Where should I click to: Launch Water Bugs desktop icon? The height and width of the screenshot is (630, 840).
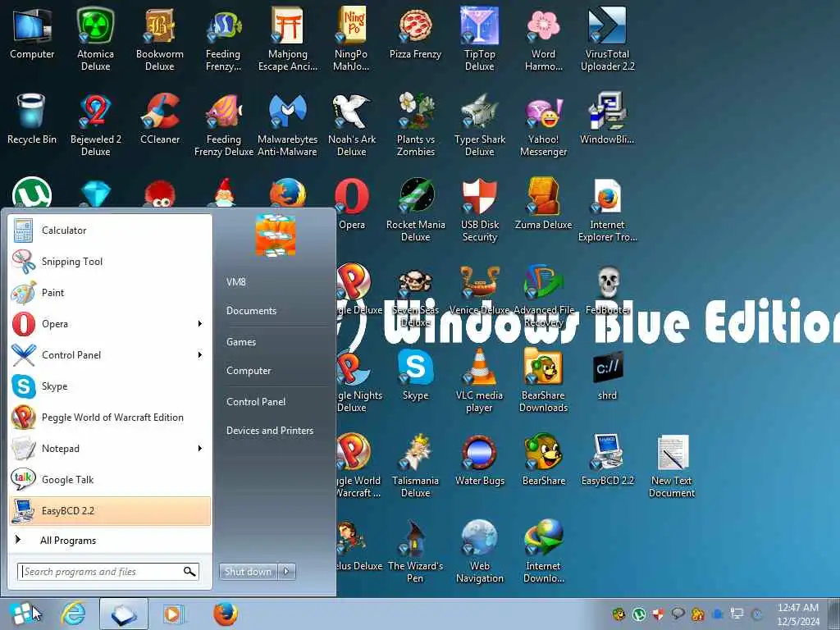point(479,459)
